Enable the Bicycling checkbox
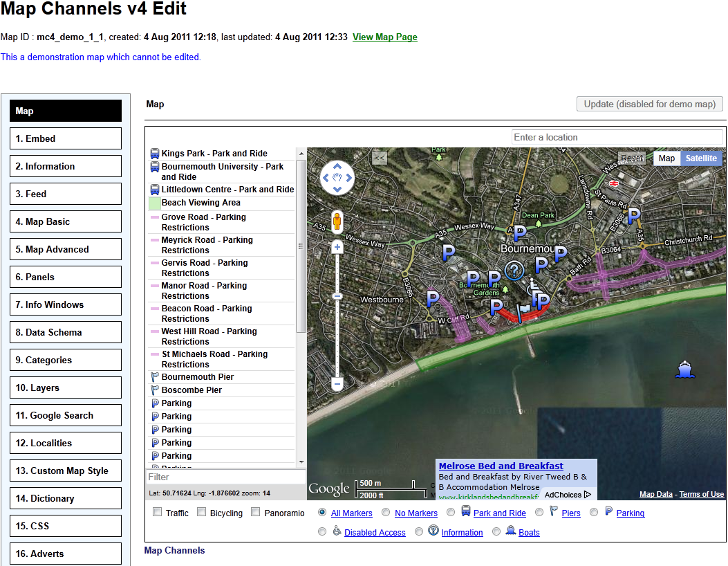Screen dimensions: 728x566 [200, 513]
